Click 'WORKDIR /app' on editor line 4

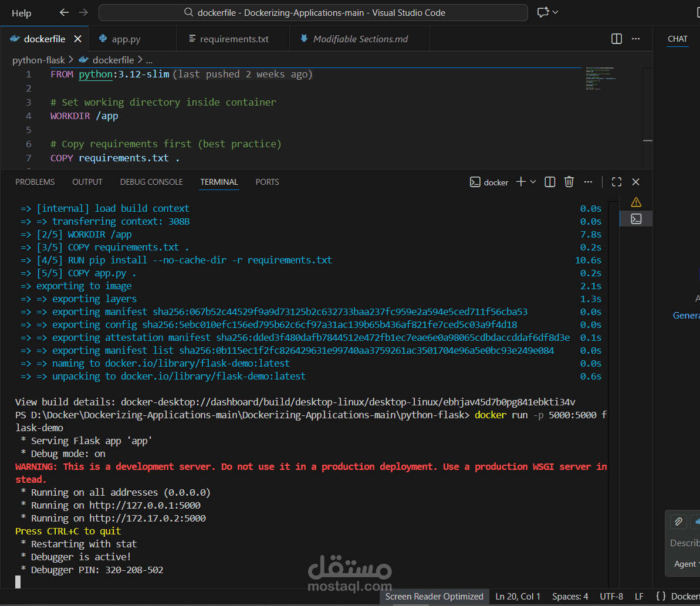point(84,116)
